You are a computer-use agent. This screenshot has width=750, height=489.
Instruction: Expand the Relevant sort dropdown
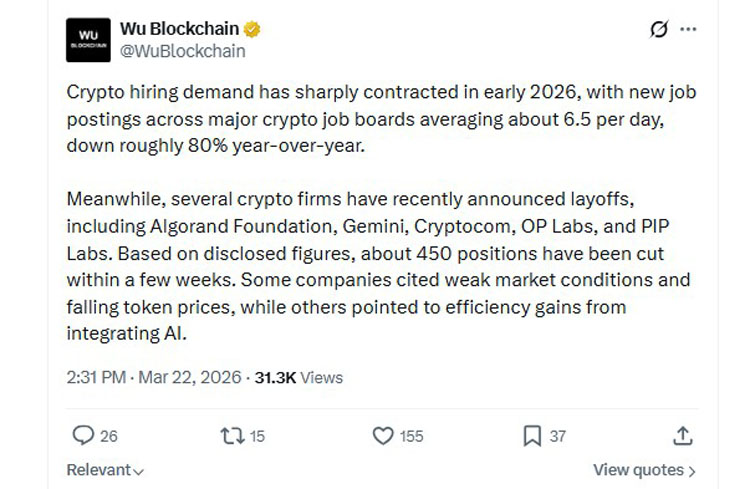point(105,470)
